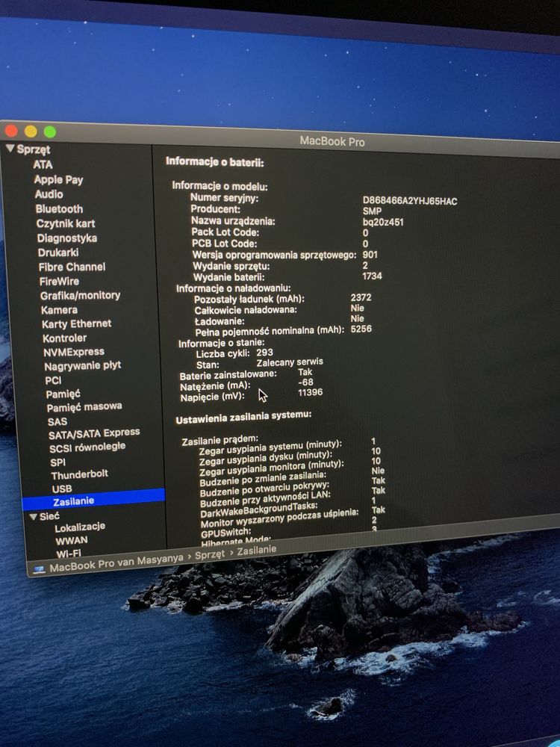Select ATA in the sidebar
Image resolution: width=560 pixels, height=747 pixels.
43,164
